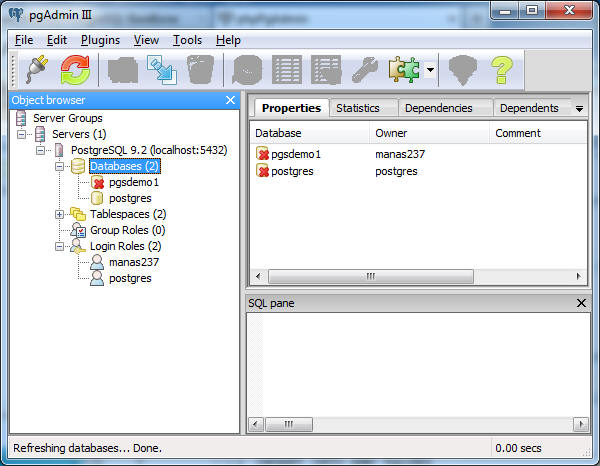Image resolution: width=600 pixels, height=466 pixels.
Task: Open the tab list dropdown arrow beside Dependents
Action: [x=579, y=109]
